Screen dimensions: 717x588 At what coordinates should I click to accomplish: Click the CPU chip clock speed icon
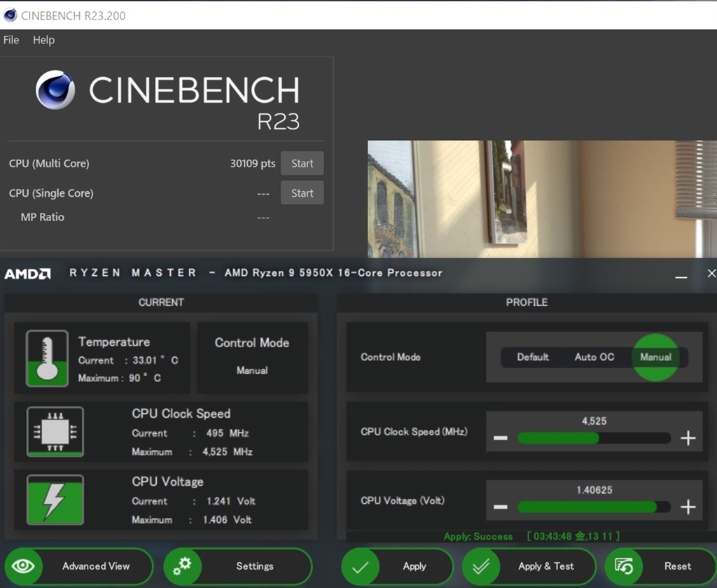55,432
